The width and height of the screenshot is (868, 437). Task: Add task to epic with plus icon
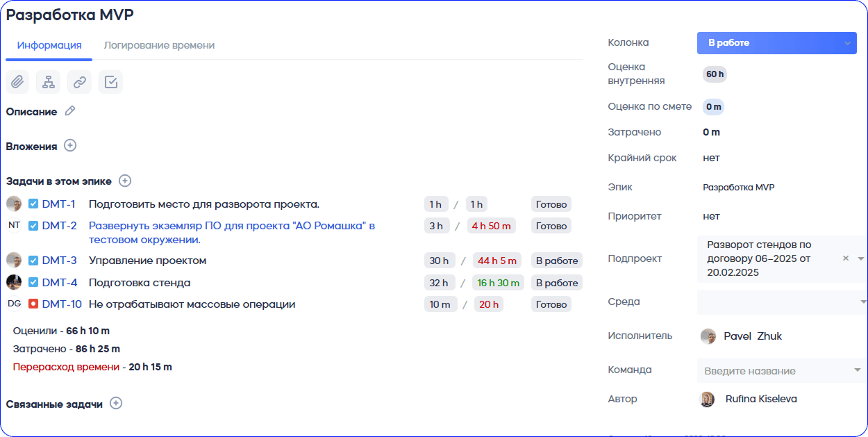tap(125, 181)
